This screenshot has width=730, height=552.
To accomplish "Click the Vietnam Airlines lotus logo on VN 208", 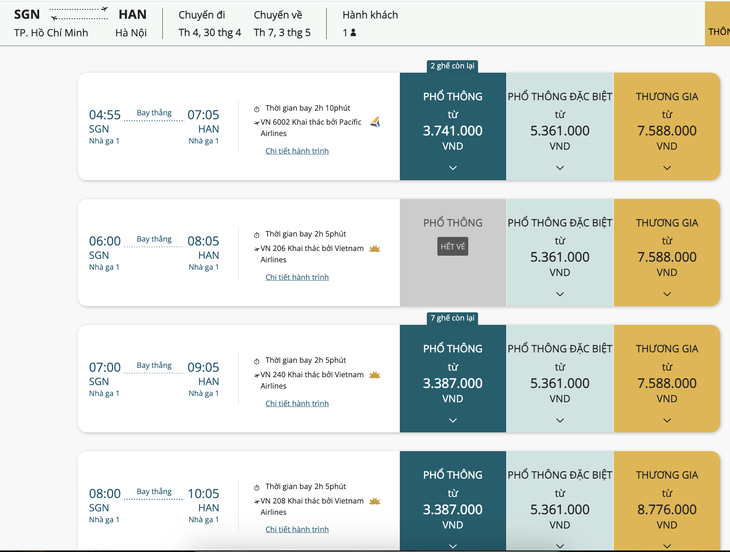I will tap(375, 501).
